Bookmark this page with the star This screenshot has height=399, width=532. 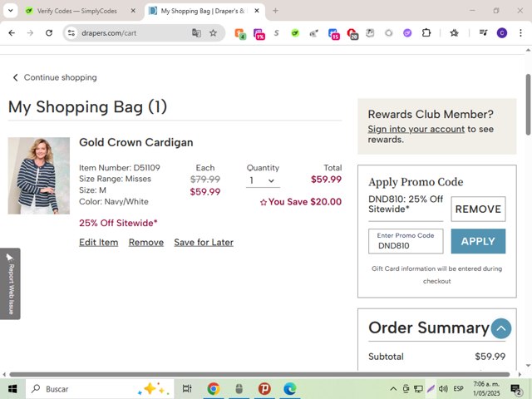click(213, 33)
